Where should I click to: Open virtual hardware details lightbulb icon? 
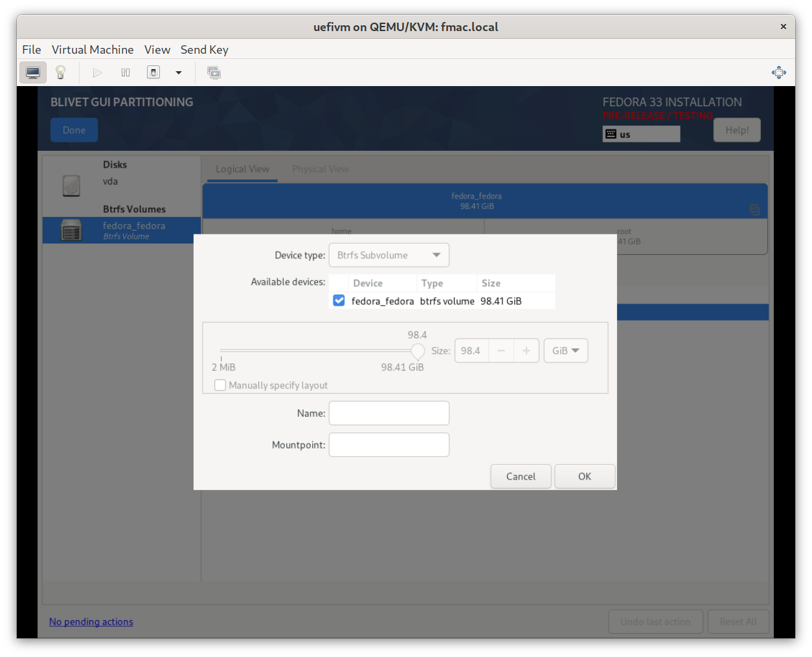tap(61, 72)
